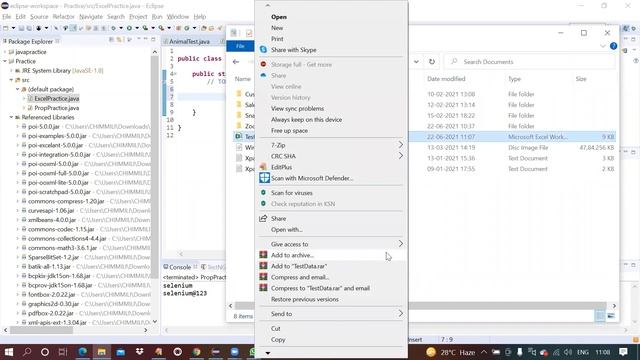Image resolution: width=640 pixels, height=360 pixels.
Task: Click Free up space option
Action: tap(289, 131)
